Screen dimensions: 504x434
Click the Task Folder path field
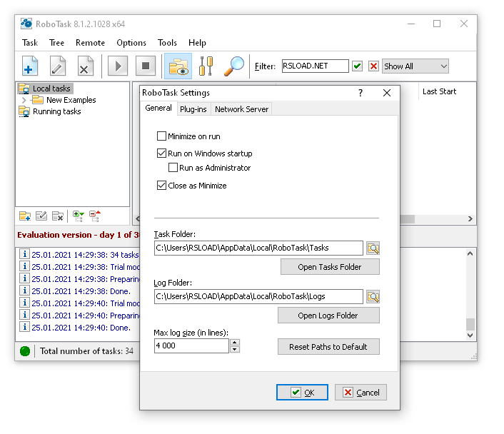pos(258,248)
